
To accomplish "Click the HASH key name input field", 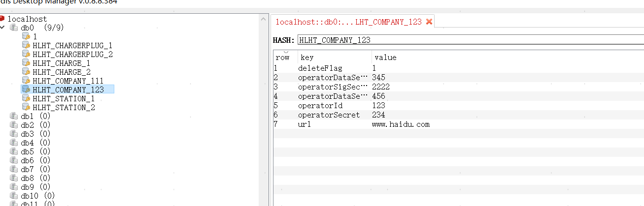I will tap(470, 40).
